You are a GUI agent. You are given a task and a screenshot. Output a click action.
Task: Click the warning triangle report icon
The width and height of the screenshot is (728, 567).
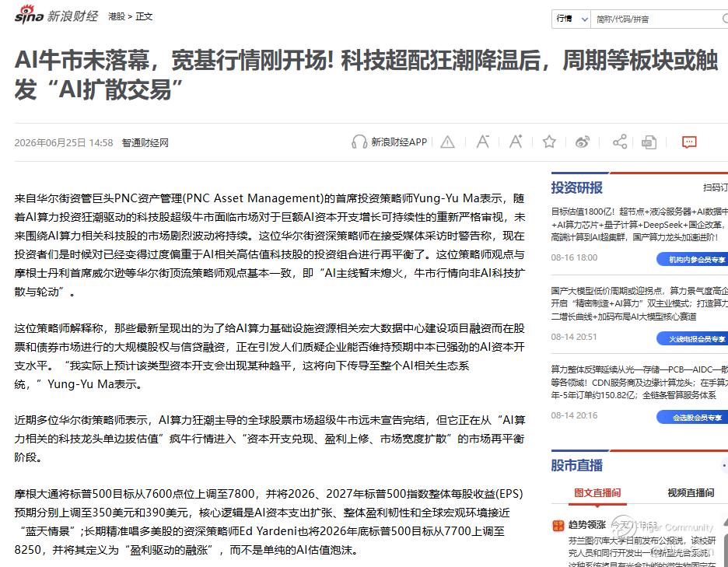447,142
